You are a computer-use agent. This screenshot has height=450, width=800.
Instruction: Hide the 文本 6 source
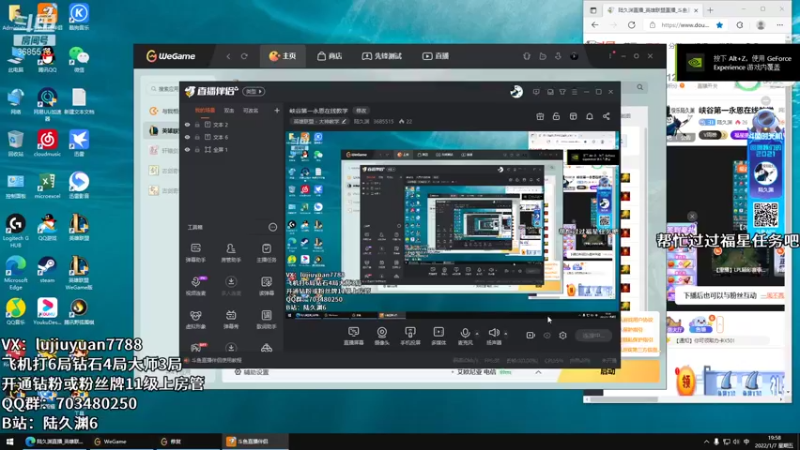[187, 137]
